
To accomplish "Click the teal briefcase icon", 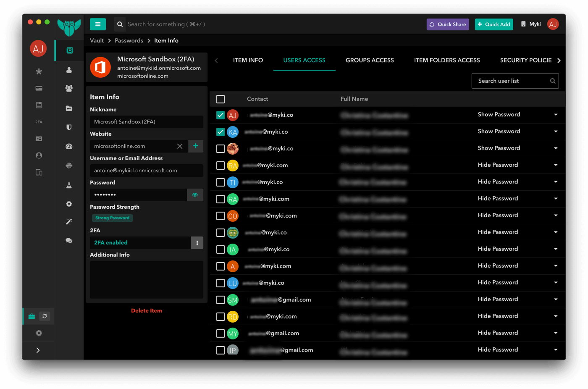I will (x=31, y=316).
